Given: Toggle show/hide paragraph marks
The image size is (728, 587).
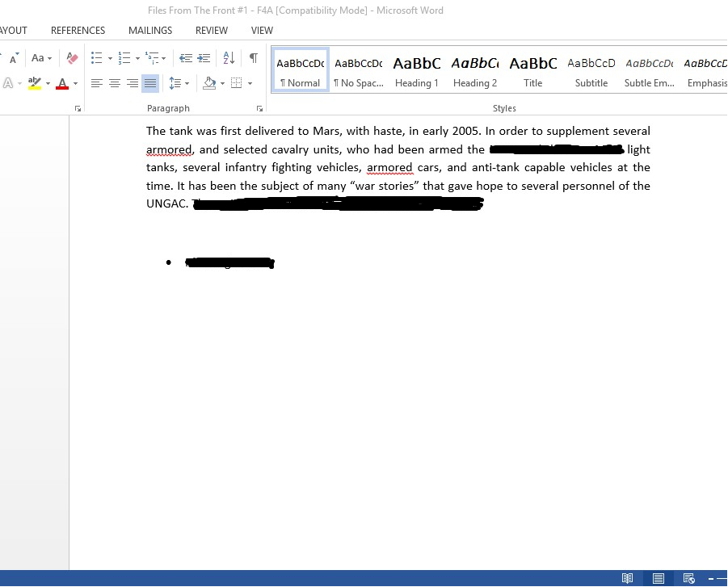Looking at the screenshot, I should 254,58.
